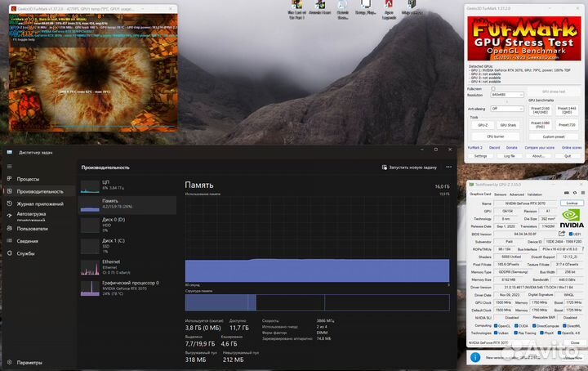
Task: Open the FurMark 2 link
Action: point(475,147)
